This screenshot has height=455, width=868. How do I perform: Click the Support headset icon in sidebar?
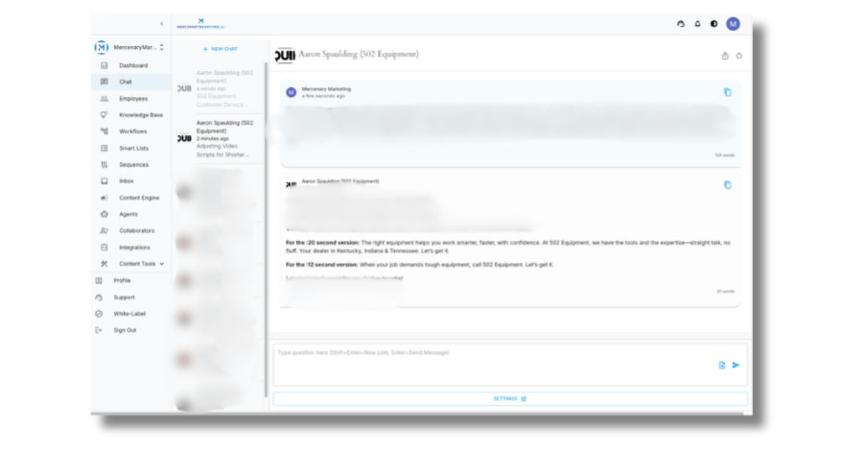tap(98, 297)
